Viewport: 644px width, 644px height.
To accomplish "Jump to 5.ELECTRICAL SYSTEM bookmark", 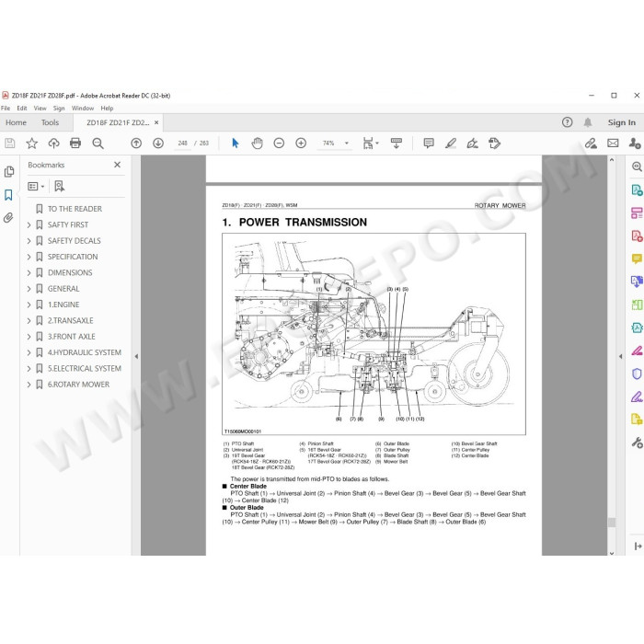I will (x=85, y=368).
